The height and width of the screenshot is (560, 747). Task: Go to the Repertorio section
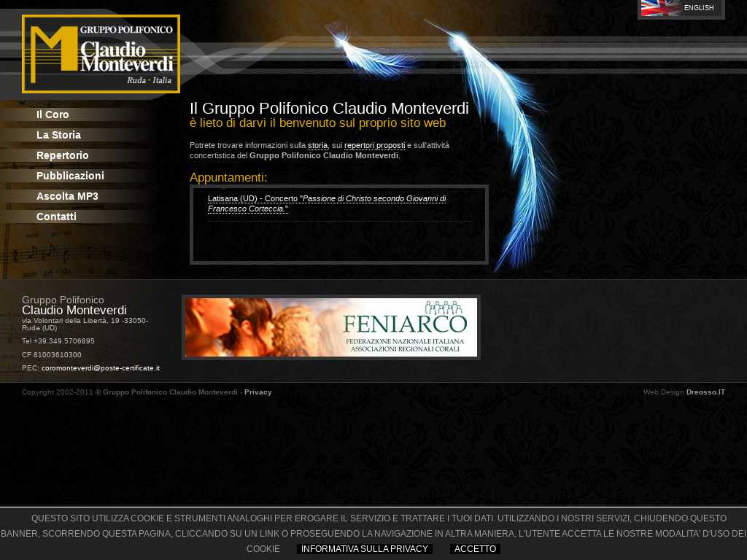click(x=63, y=156)
